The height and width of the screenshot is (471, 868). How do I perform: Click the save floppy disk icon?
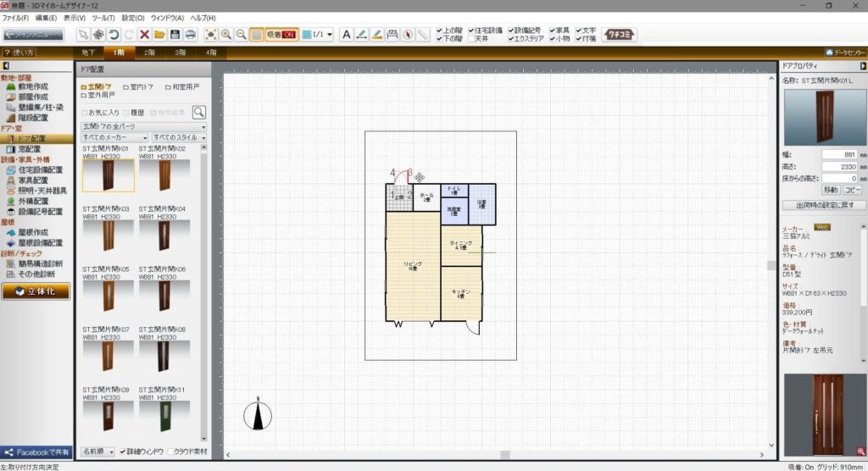[175, 35]
